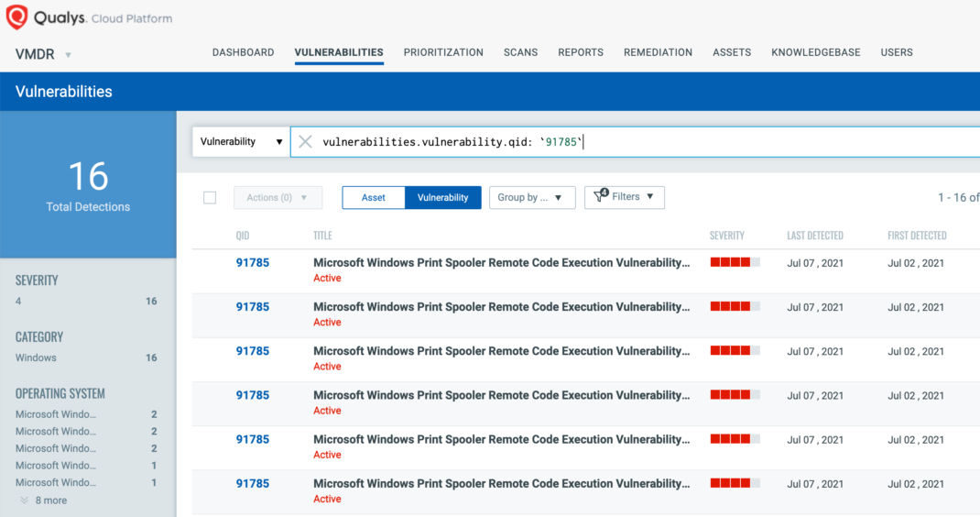980x517 pixels.
Task: Click the first row red severity bar
Action: 735,262
